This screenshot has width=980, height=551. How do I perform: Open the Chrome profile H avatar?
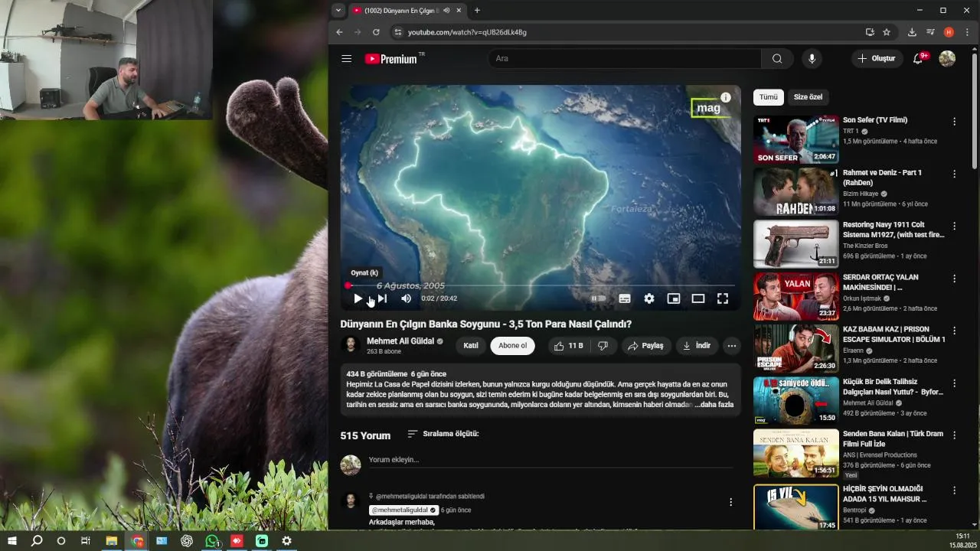[x=949, y=32]
